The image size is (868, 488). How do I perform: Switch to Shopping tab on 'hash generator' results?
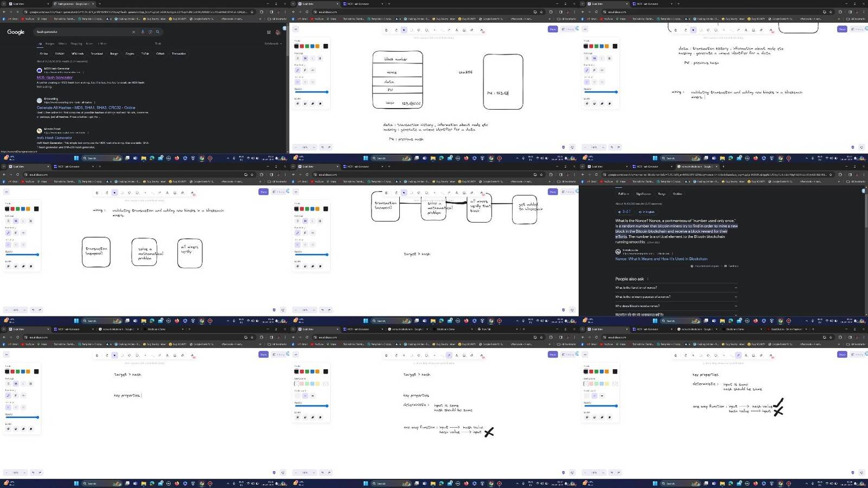click(76, 43)
